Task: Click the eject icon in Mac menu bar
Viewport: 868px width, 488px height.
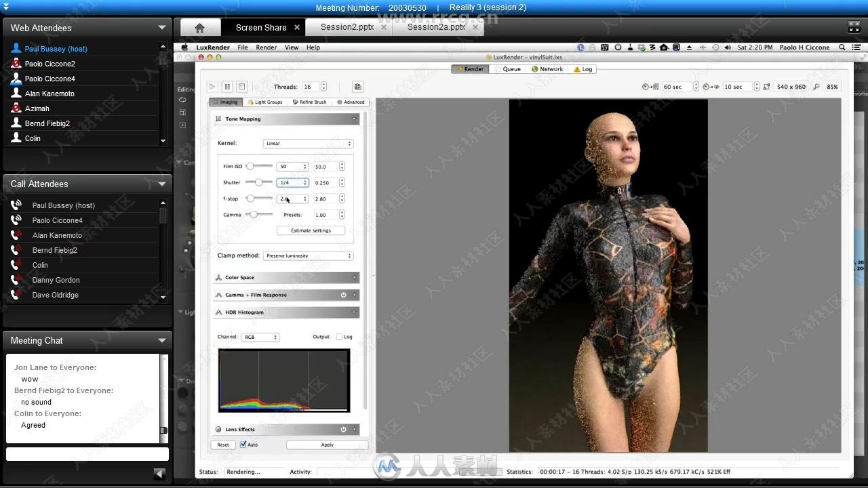Action: (690, 47)
